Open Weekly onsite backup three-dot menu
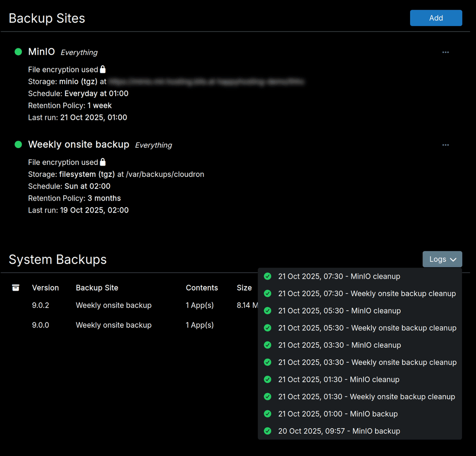The width and height of the screenshot is (476, 456). pyautogui.click(x=445, y=145)
